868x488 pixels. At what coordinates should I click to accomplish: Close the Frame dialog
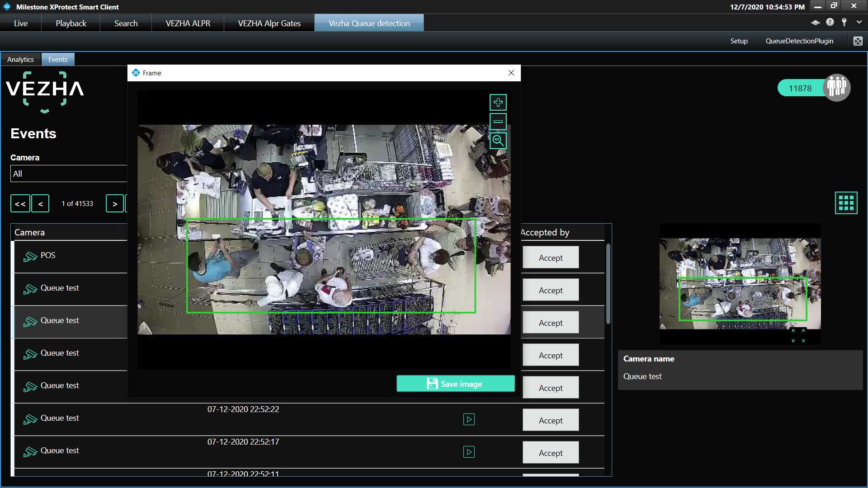point(511,73)
